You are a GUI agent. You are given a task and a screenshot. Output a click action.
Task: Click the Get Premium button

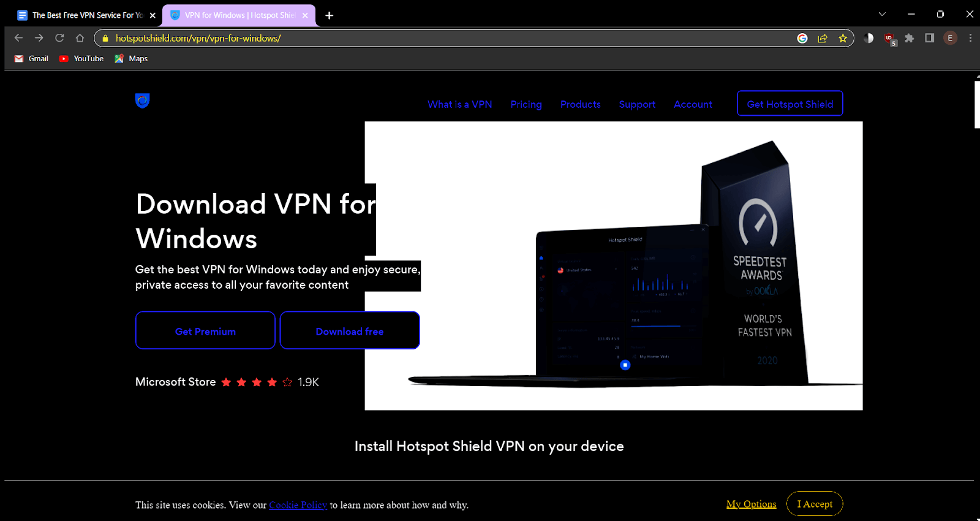205,330
